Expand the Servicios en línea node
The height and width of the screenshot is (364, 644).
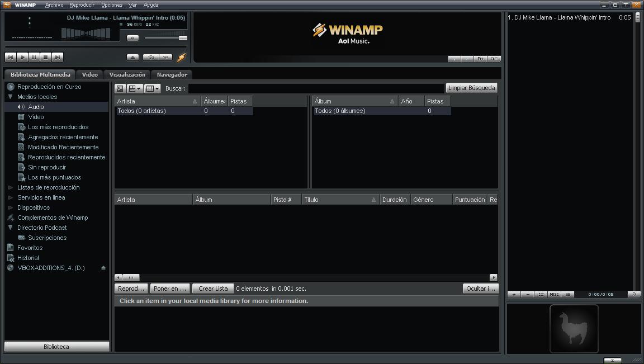(x=10, y=197)
